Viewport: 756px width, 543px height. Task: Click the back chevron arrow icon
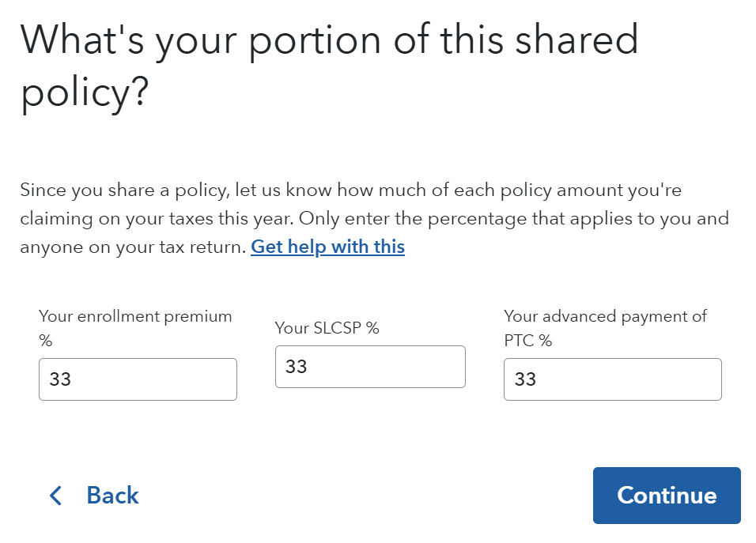(55, 496)
